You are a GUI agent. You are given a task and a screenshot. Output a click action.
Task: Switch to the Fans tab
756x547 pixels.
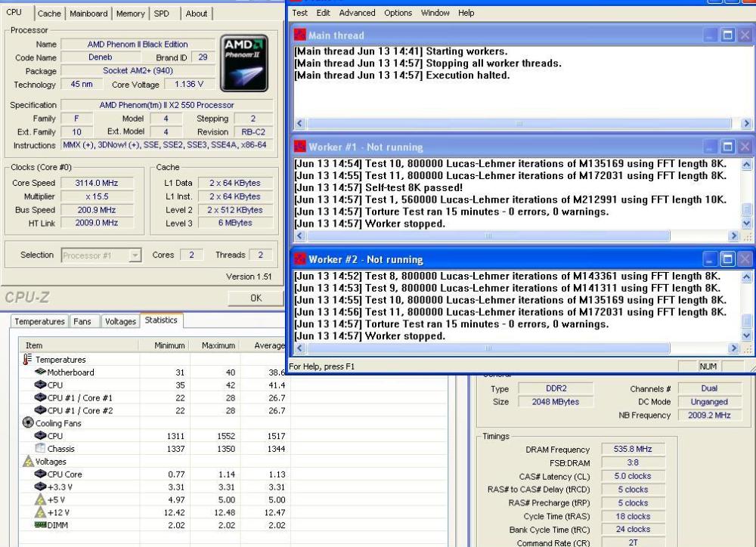pyautogui.click(x=82, y=321)
